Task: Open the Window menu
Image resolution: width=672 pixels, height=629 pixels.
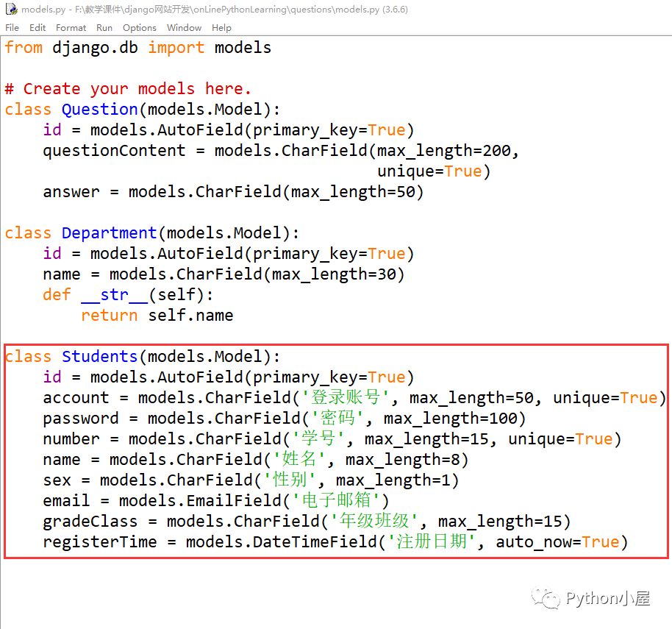Action: click(184, 28)
